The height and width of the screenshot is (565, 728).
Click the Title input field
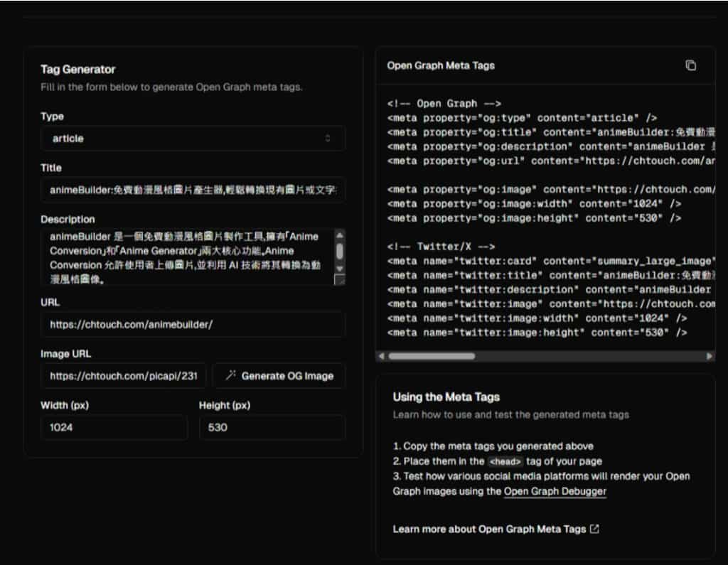[x=193, y=190]
